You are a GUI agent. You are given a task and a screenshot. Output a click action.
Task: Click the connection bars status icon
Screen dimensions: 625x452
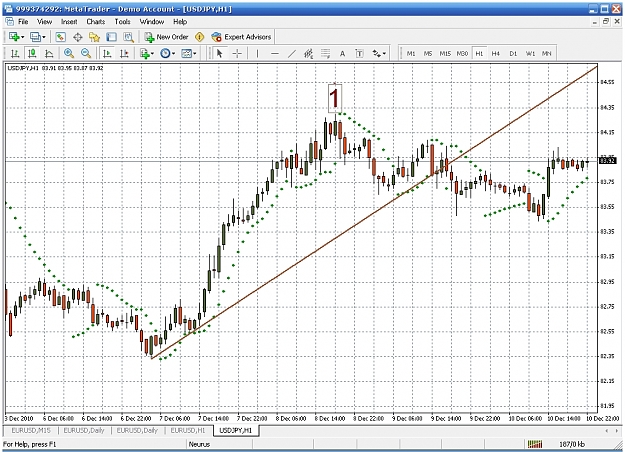[535, 444]
